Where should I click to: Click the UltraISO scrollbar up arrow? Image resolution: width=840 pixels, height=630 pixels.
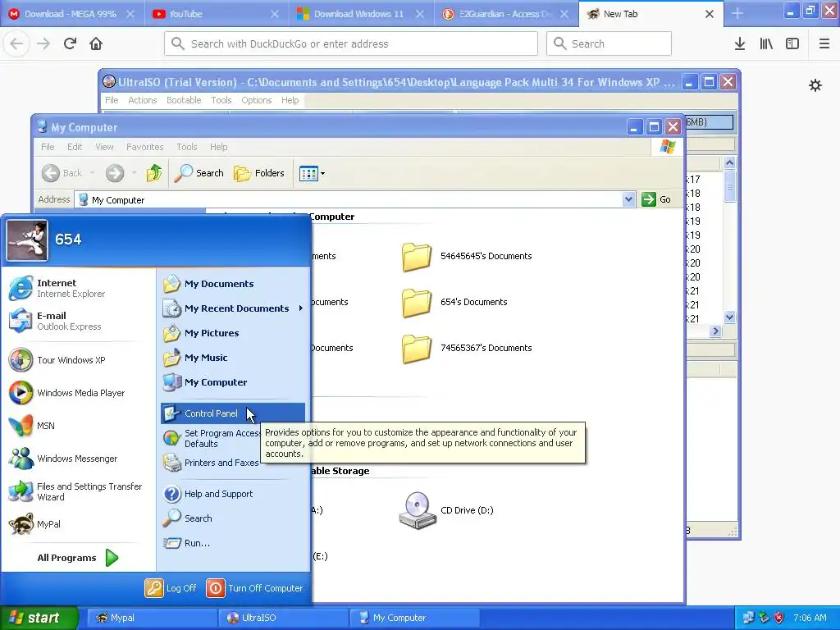pyautogui.click(x=729, y=163)
